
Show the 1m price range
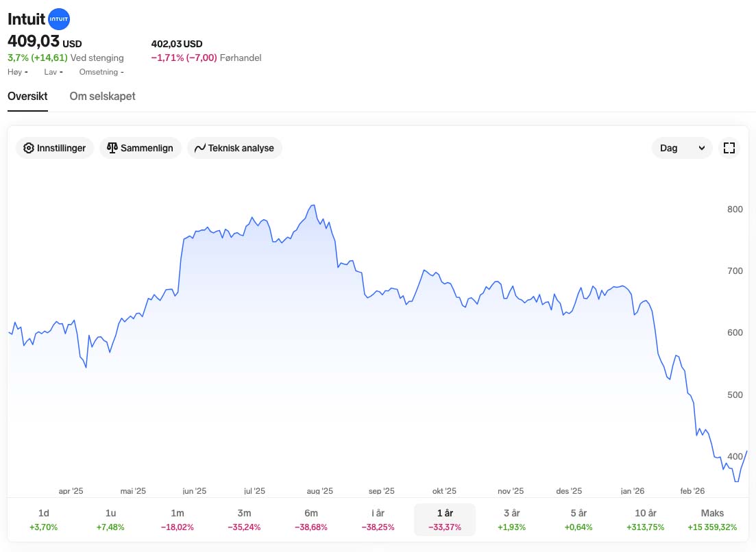178,520
